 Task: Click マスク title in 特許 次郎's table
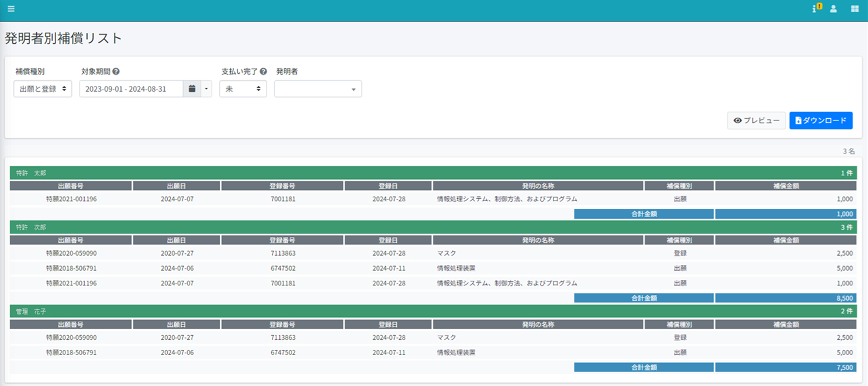[x=447, y=253]
